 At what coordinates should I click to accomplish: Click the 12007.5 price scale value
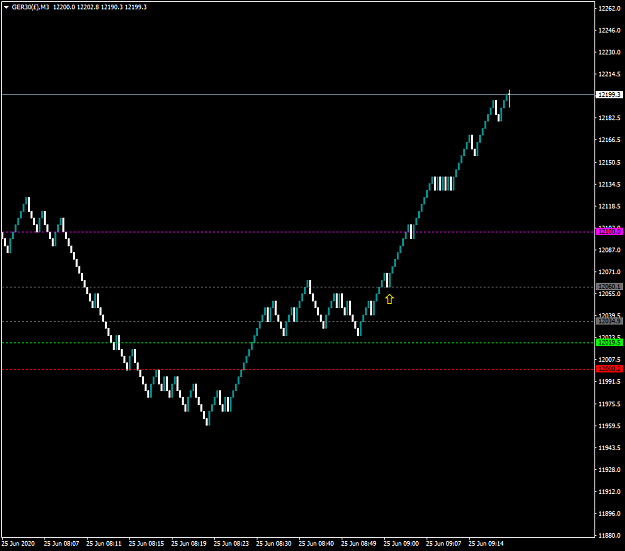coord(609,360)
